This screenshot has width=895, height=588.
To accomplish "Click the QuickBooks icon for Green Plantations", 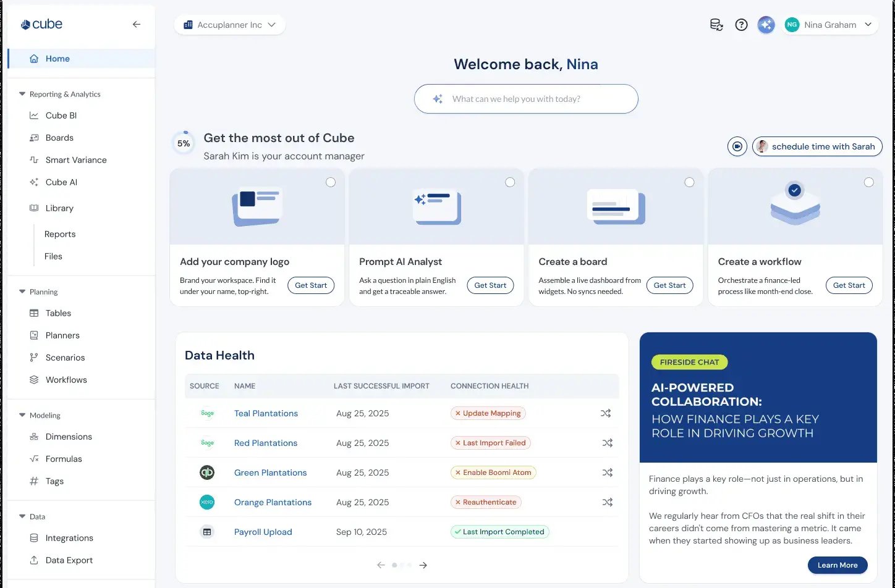I will coord(207,472).
